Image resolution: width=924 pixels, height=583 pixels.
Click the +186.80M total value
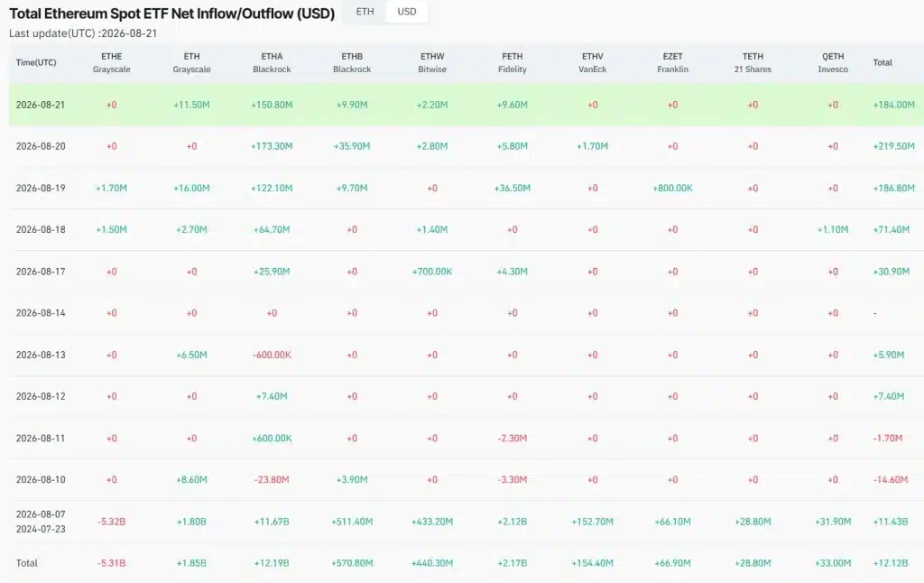pyautogui.click(x=893, y=188)
